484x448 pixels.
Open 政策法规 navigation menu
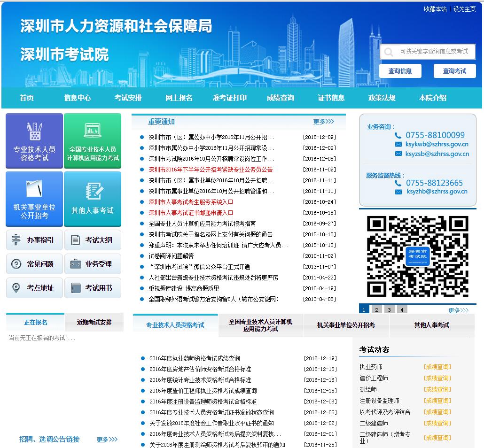click(382, 98)
